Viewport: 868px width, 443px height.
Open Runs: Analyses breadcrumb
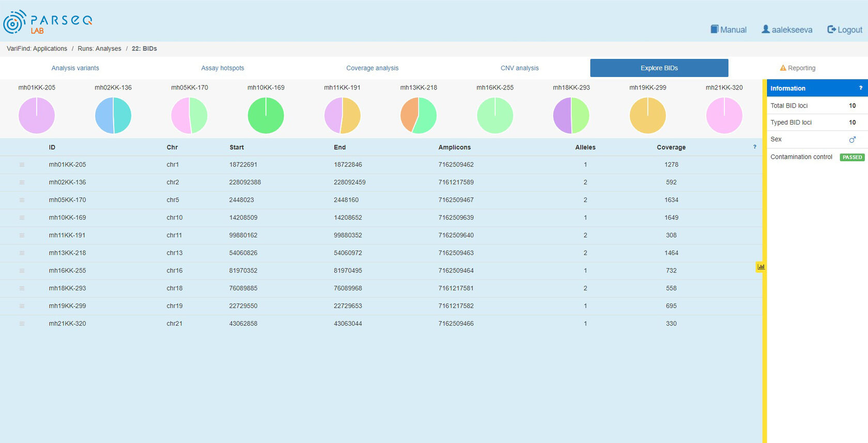[x=99, y=49]
